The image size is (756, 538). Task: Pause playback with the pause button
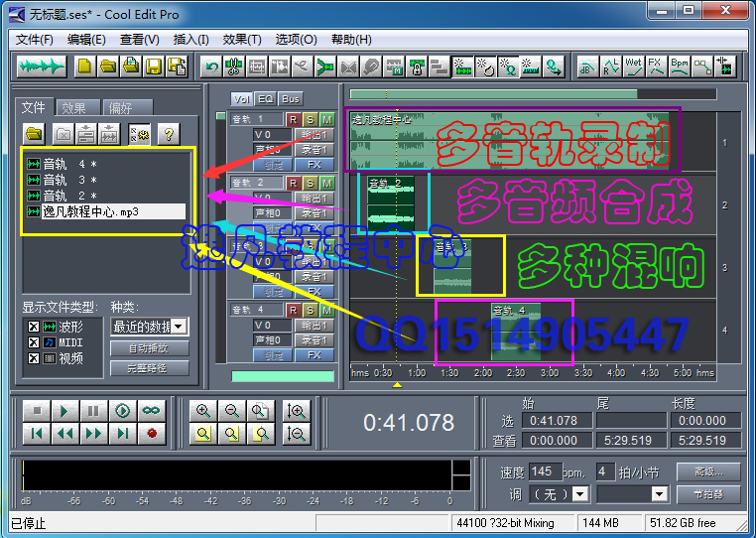click(93, 411)
